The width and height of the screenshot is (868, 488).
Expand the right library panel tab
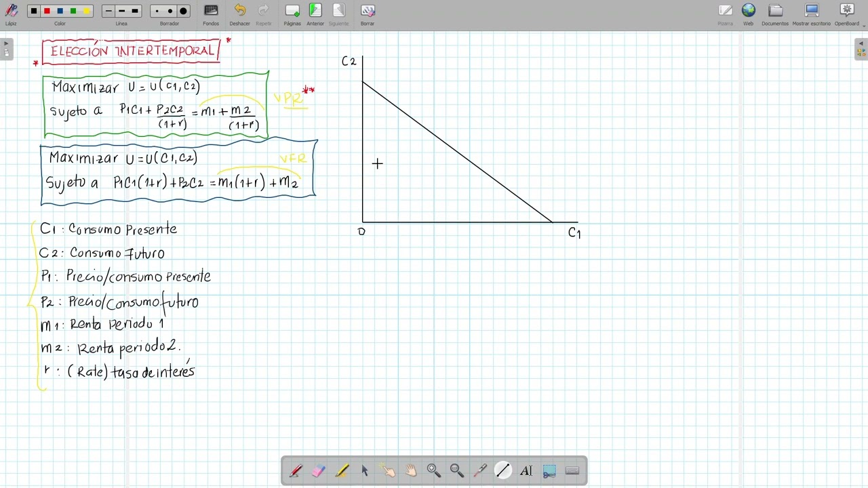point(861,49)
